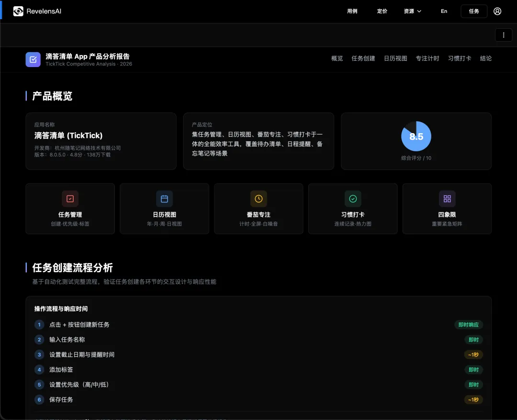The width and height of the screenshot is (517, 420).
Task: Click the 综合评分 / 10 caption
Action: tap(416, 158)
